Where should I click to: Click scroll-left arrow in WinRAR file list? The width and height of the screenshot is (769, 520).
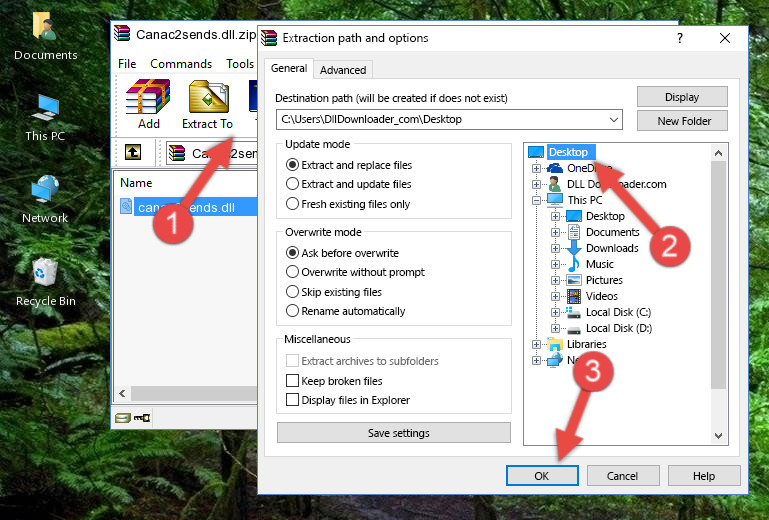coord(122,393)
